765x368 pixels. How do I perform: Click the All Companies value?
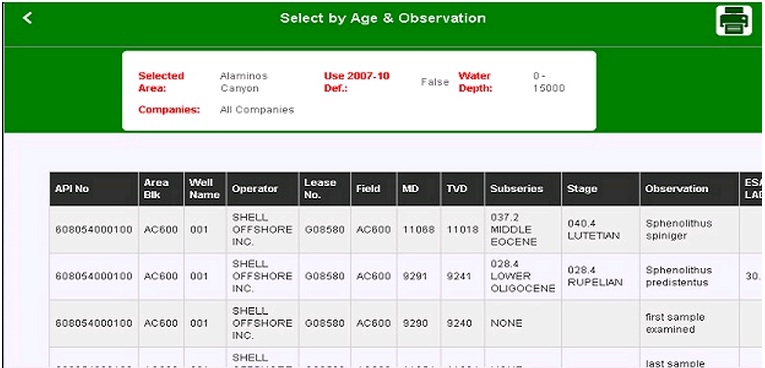click(x=257, y=110)
